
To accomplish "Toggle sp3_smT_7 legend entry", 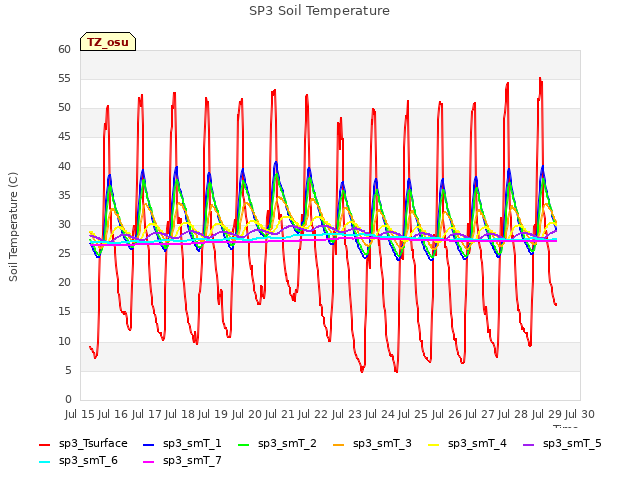I will pos(182,461).
